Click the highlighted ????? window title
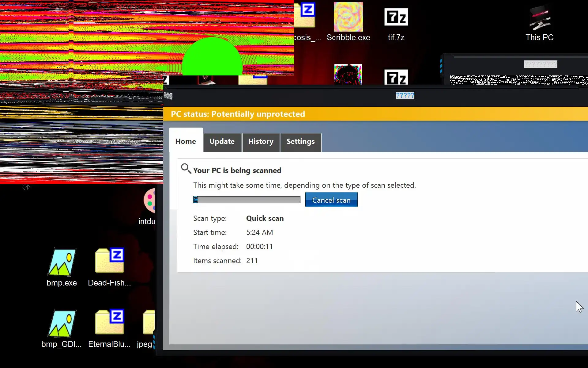Screen dimensions: 588x368 (405, 96)
